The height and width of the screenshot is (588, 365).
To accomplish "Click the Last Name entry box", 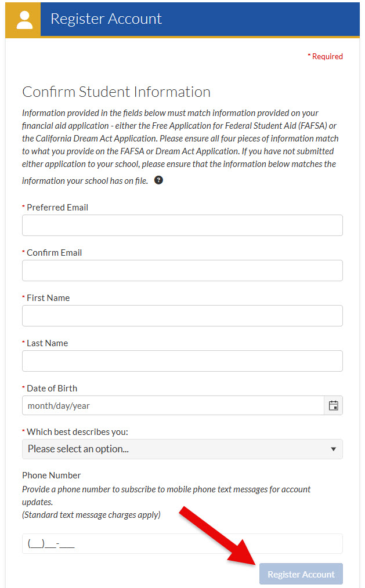I will point(182,361).
